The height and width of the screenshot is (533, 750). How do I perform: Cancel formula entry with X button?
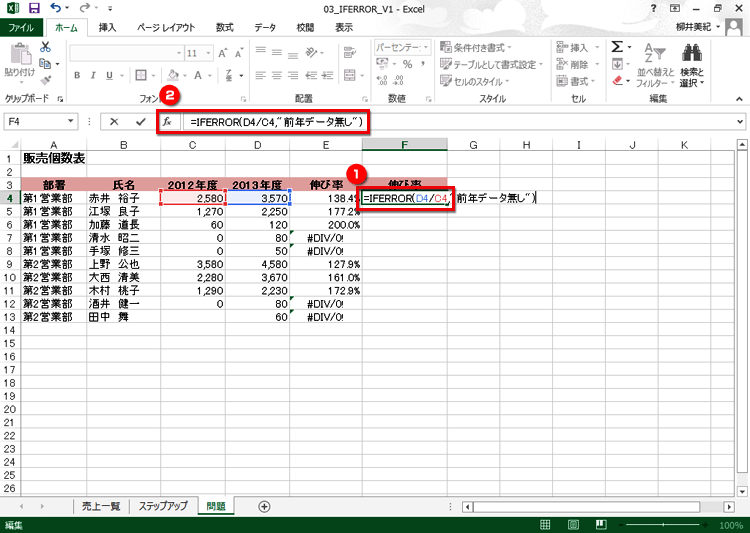point(114,122)
